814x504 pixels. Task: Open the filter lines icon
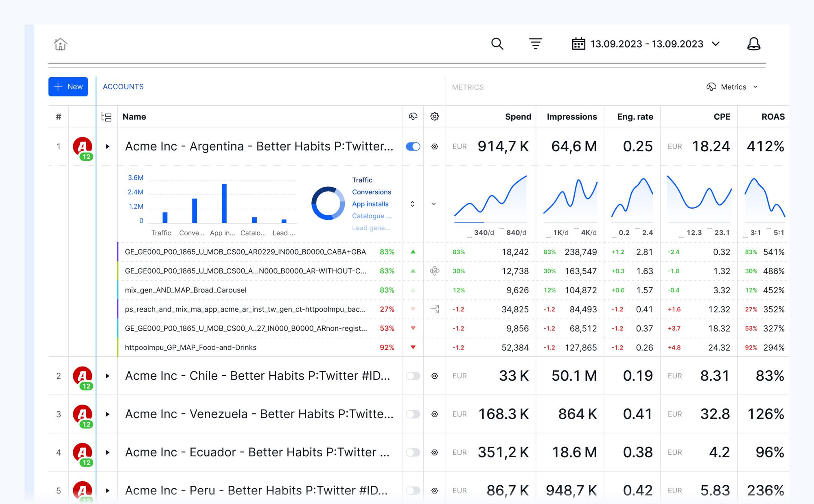click(535, 44)
